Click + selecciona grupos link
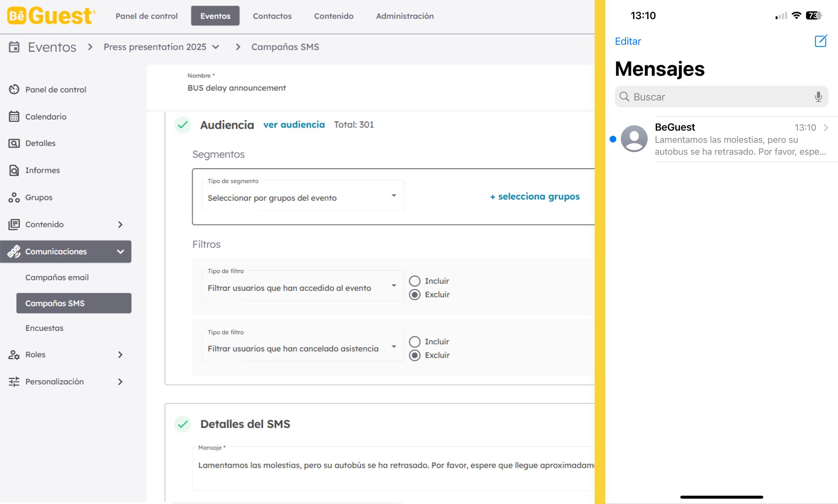 (x=535, y=196)
